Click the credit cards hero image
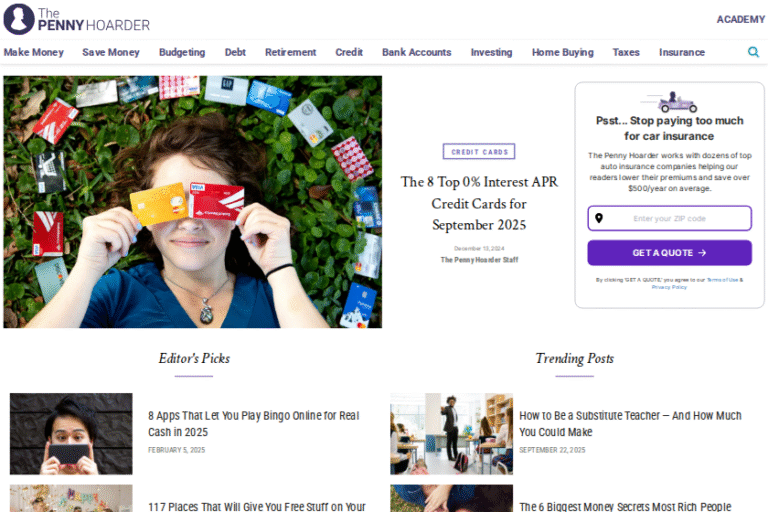 click(x=192, y=202)
